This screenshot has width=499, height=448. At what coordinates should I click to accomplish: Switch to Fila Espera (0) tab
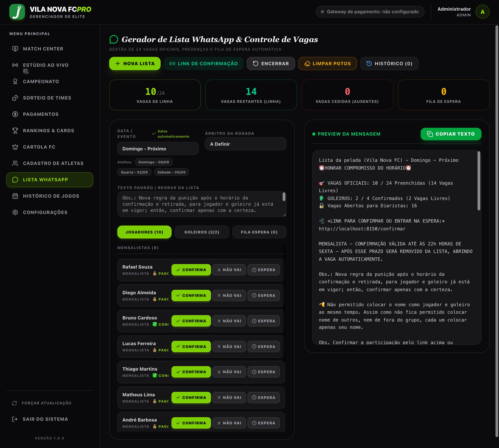(259, 232)
